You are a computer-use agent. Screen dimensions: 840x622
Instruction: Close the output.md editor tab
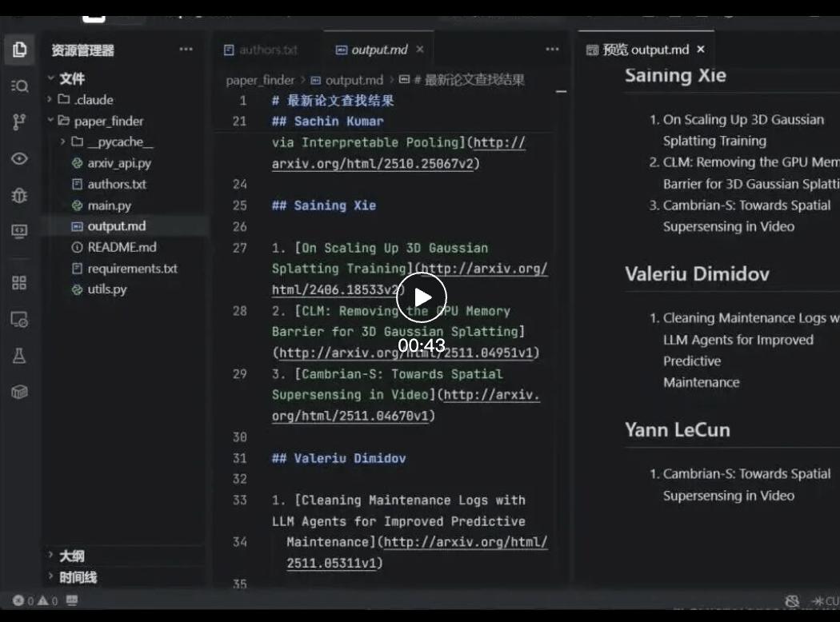tap(420, 50)
